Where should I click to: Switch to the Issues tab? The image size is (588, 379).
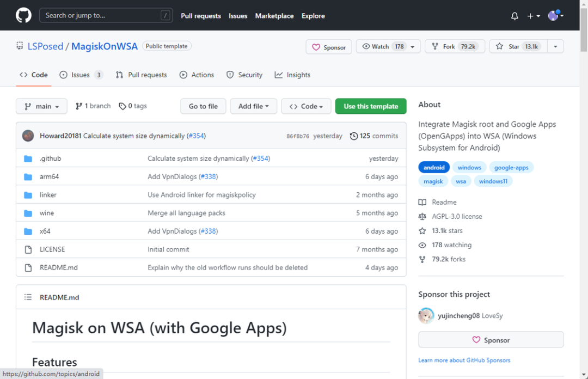click(81, 75)
